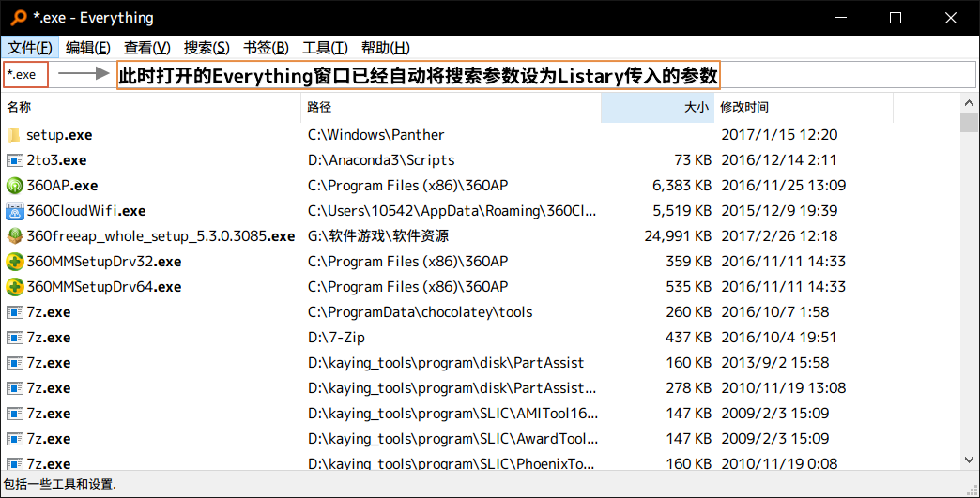Click the 73 KB size value

(693, 160)
